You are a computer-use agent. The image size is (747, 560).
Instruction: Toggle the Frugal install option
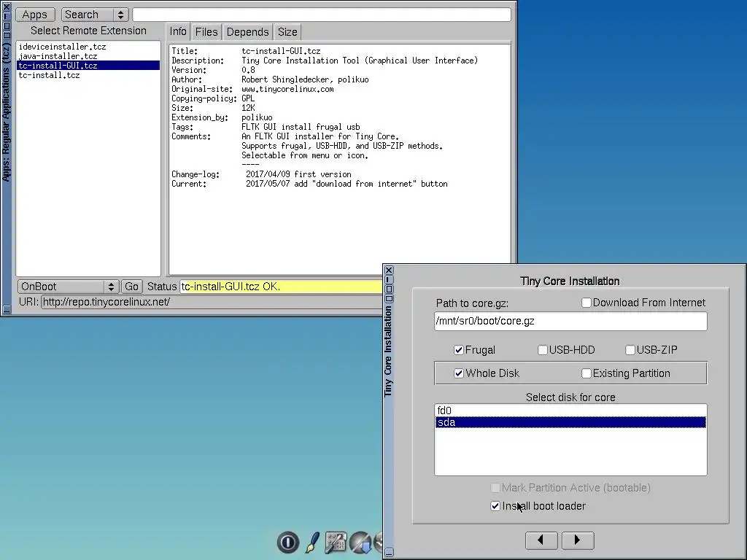point(459,350)
